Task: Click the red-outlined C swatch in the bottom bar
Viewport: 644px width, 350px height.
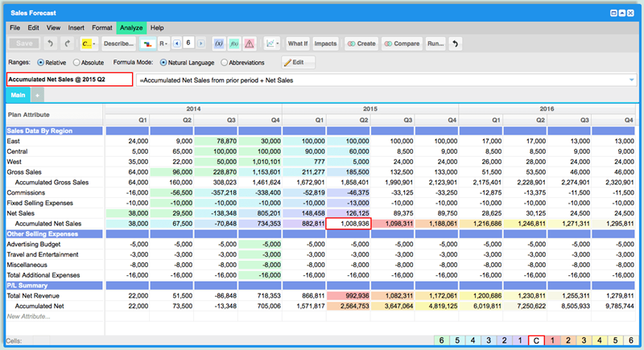Action: pos(537,341)
